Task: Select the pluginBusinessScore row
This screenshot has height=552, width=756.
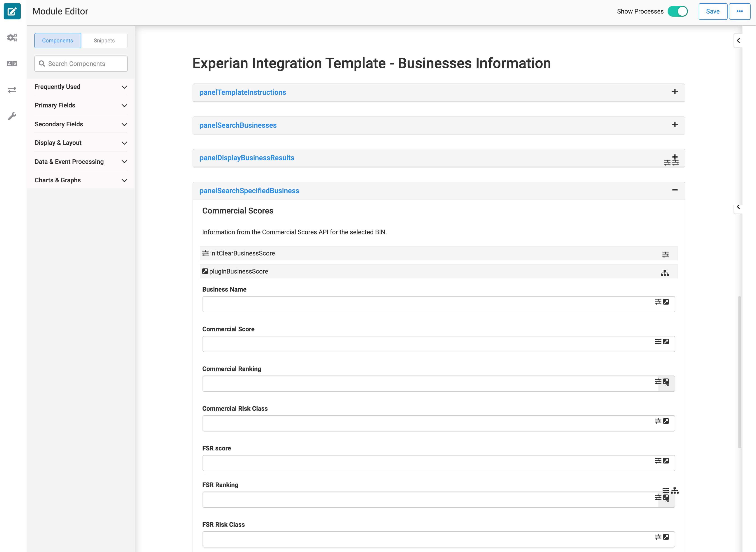Action: click(x=438, y=271)
